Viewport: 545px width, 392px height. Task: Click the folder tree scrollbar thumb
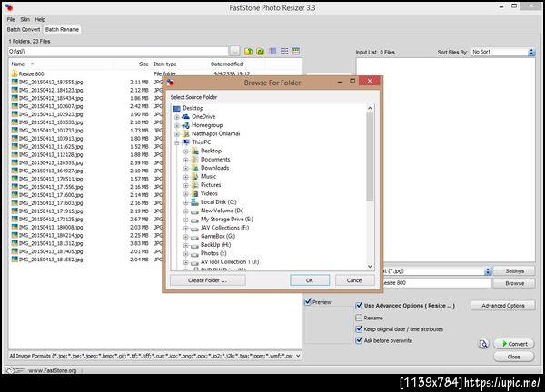(x=370, y=156)
